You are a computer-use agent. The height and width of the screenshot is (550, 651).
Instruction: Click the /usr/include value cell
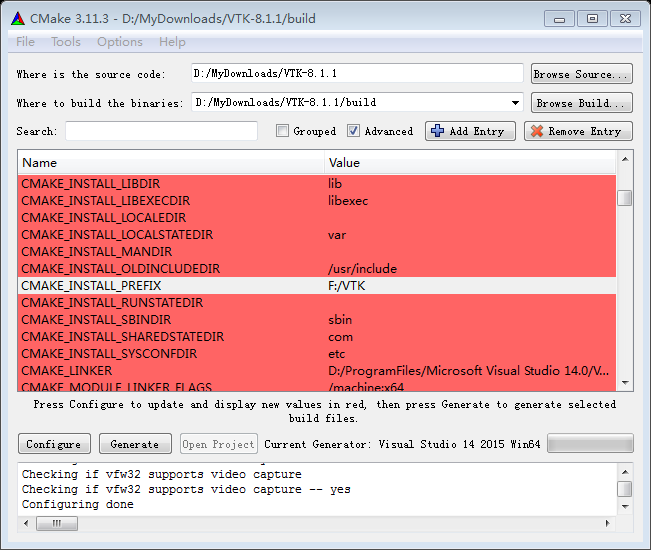point(470,269)
